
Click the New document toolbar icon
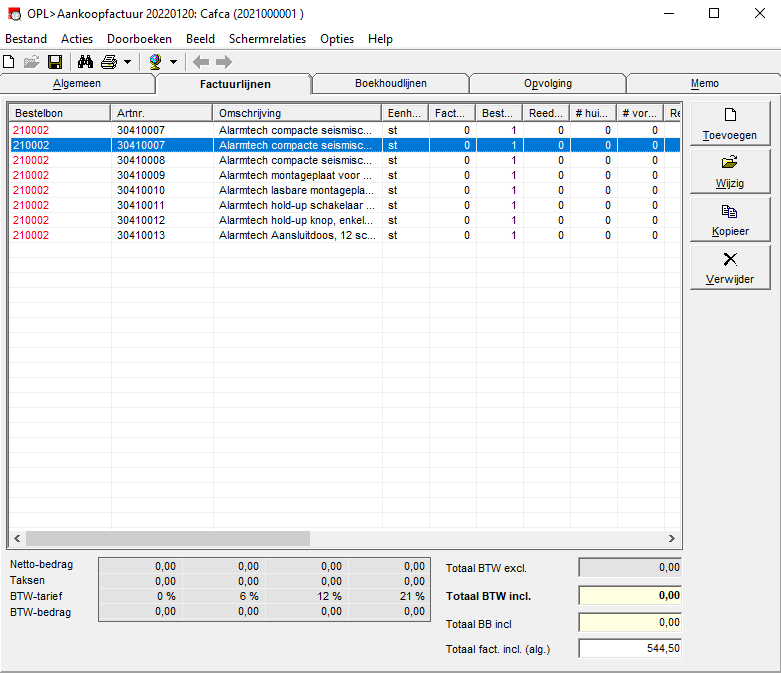(8, 62)
